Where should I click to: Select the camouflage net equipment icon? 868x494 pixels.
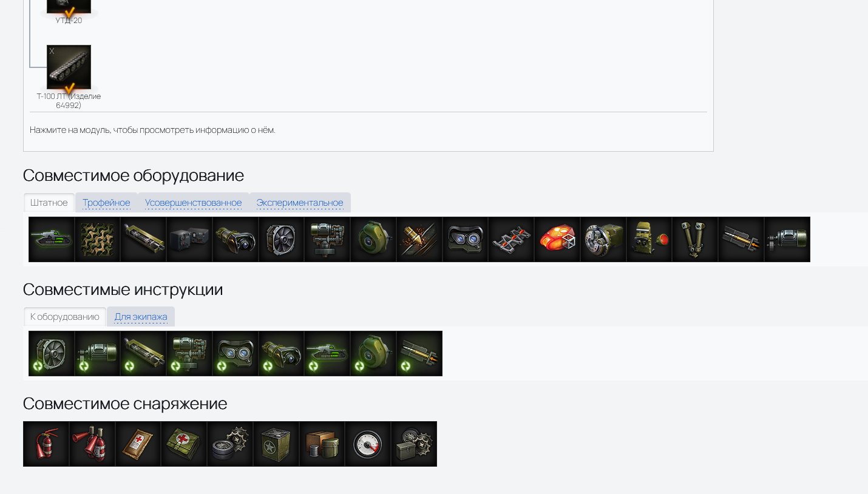[x=98, y=240]
